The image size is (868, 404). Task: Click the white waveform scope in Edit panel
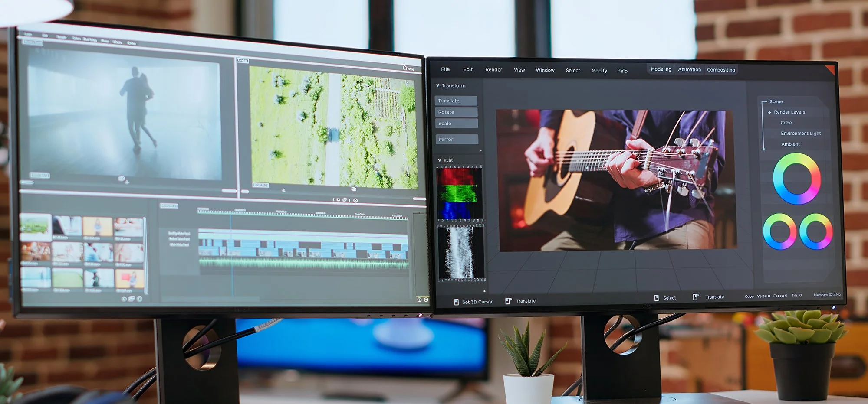[x=461, y=253]
